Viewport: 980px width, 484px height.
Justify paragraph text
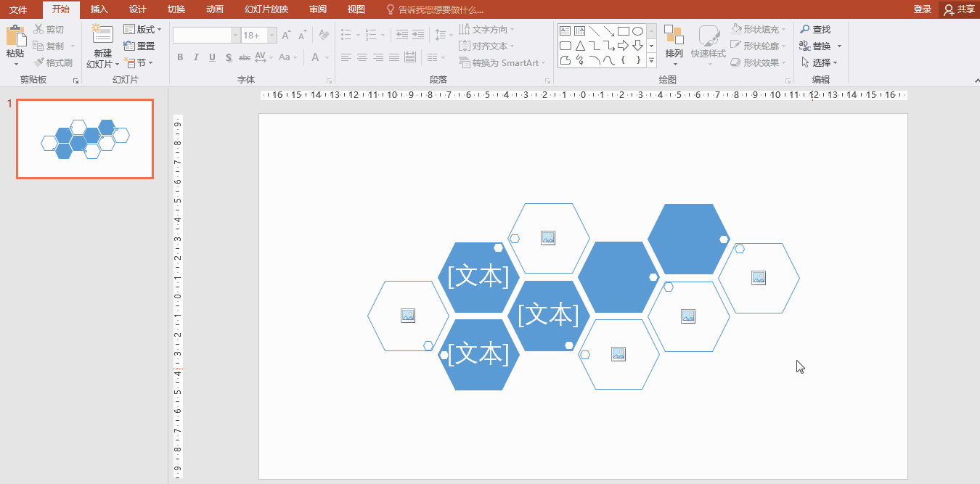pyautogui.click(x=393, y=57)
